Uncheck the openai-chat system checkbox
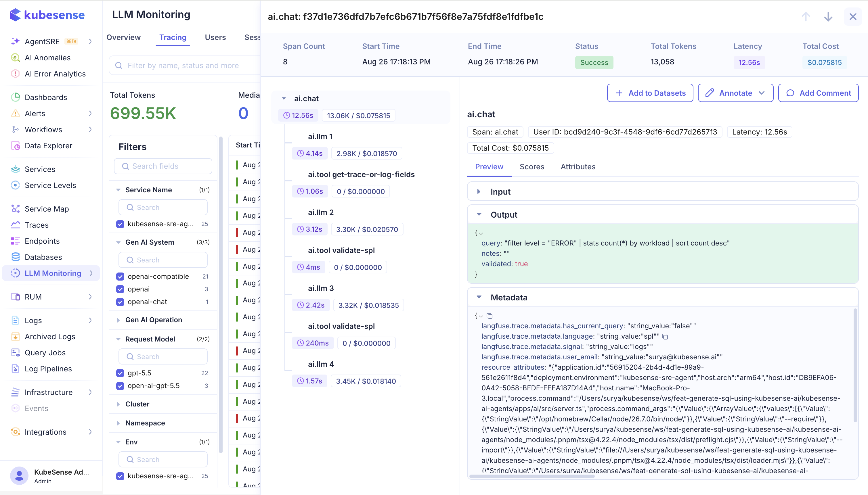Viewport: 868px width, 495px height. pyautogui.click(x=120, y=302)
